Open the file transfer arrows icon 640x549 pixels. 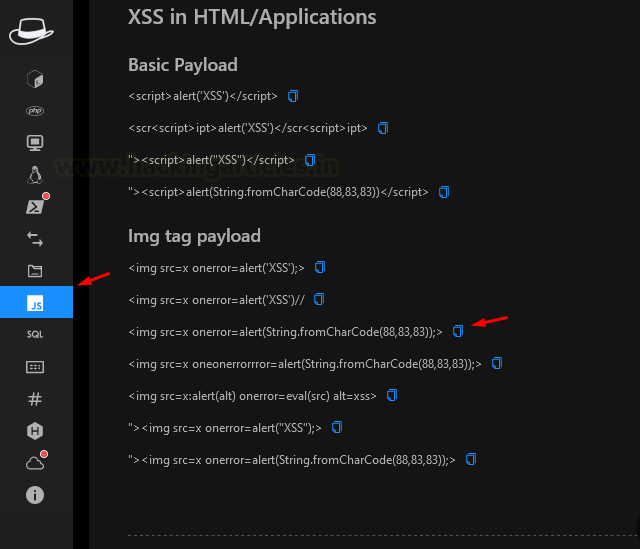[x=35, y=239]
